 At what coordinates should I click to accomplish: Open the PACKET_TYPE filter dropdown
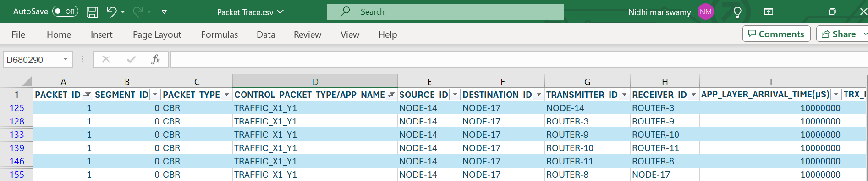(226, 95)
